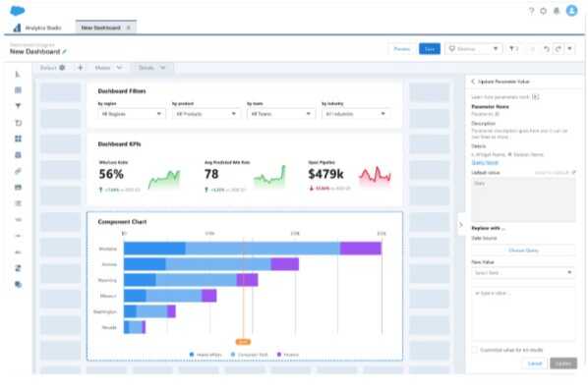The width and height of the screenshot is (588, 392).
Task: Expand the Details page tab chevron
Action: (163, 68)
